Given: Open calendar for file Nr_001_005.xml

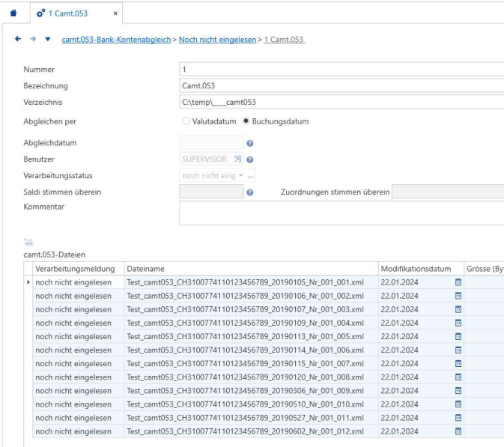Looking at the screenshot, I should pyautogui.click(x=458, y=336).
